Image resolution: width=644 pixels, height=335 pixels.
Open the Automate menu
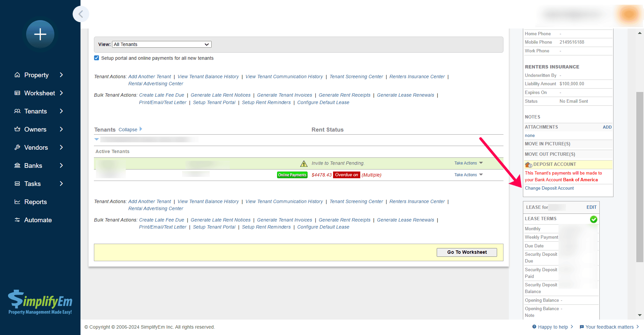point(38,220)
